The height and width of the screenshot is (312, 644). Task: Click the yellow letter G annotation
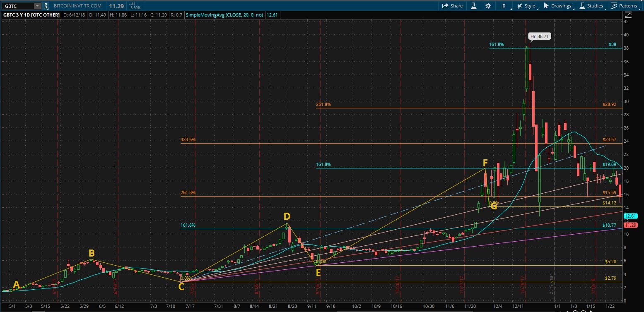[494, 206]
